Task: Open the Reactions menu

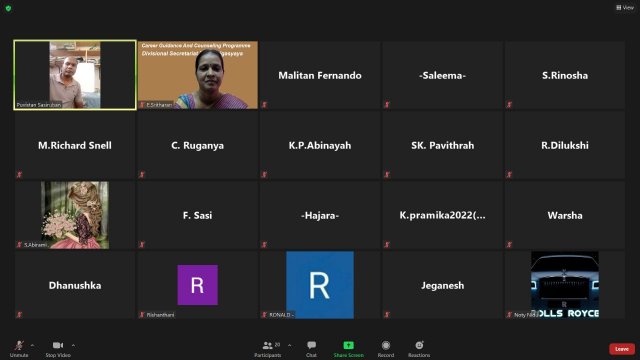Action: click(419, 349)
